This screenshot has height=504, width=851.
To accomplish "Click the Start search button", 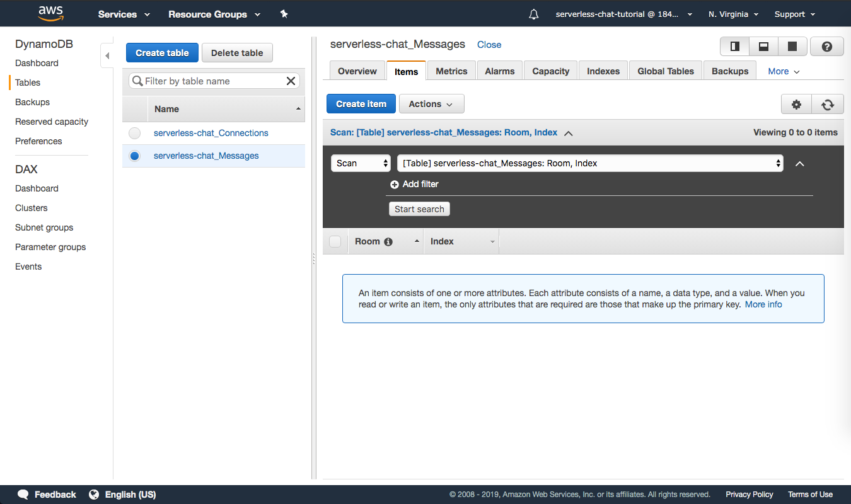I will (x=419, y=209).
